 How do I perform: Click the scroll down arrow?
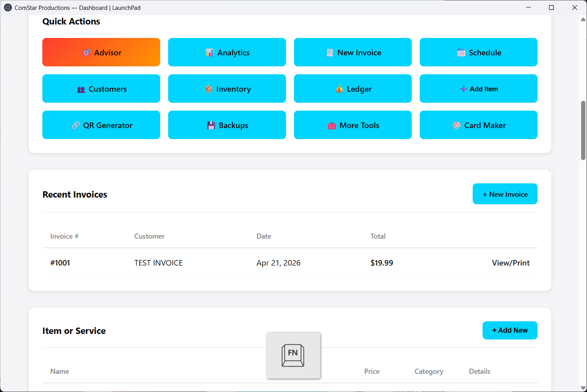583,388
